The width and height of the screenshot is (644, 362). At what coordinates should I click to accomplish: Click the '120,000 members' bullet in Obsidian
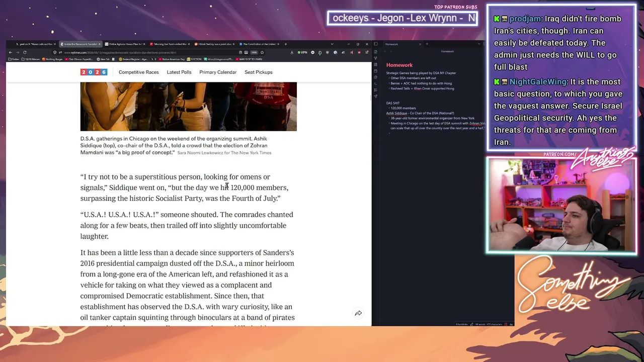(404, 108)
